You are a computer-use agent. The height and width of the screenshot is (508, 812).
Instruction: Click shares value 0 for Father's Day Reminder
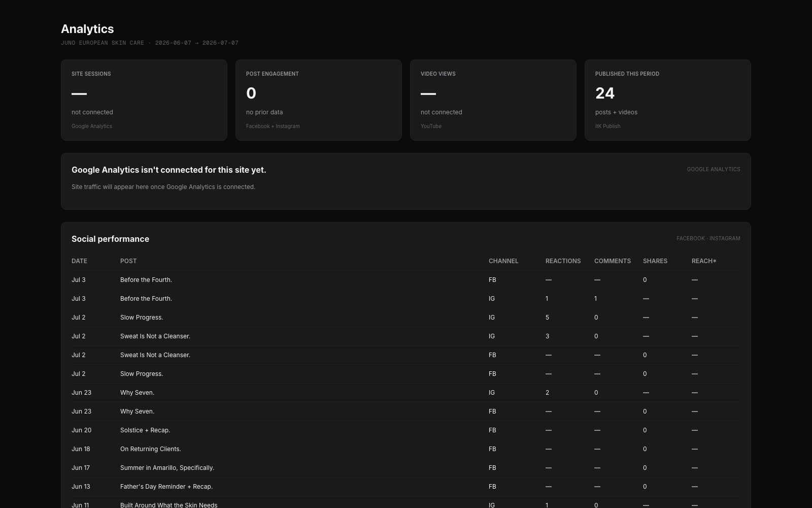point(645,487)
